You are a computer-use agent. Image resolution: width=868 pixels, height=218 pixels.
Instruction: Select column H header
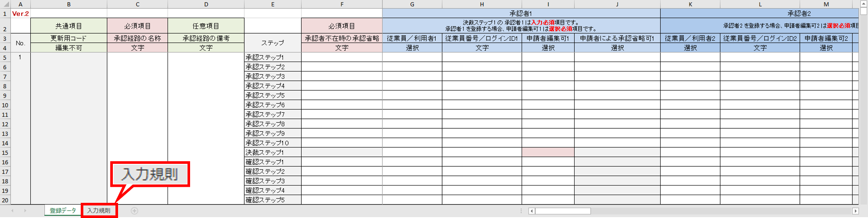pyautogui.click(x=482, y=4)
